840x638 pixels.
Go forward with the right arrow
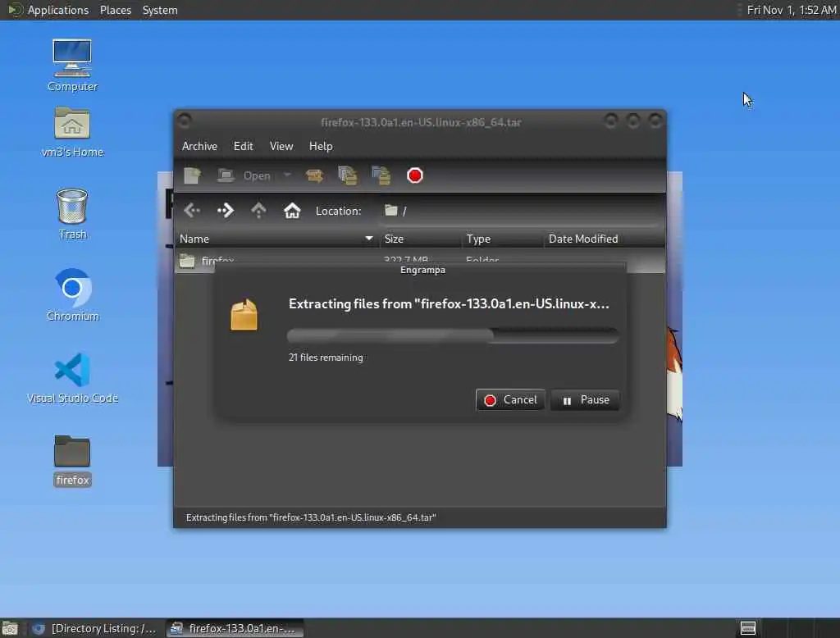point(226,211)
